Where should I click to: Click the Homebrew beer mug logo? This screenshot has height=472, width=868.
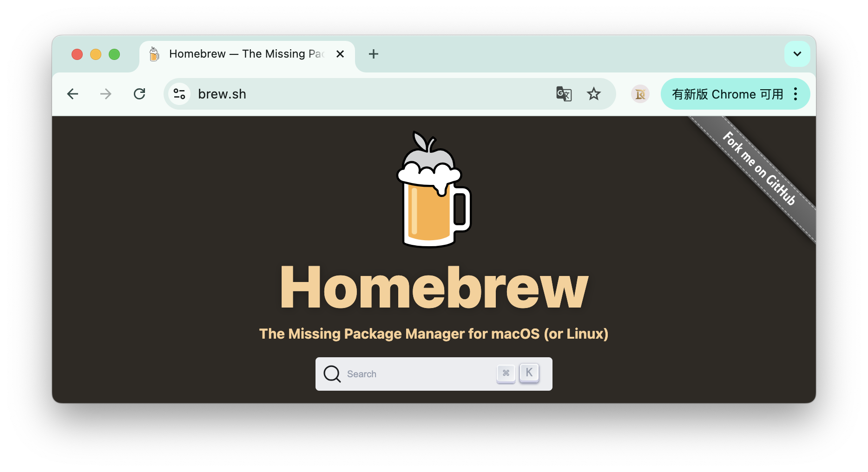pos(434,190)
